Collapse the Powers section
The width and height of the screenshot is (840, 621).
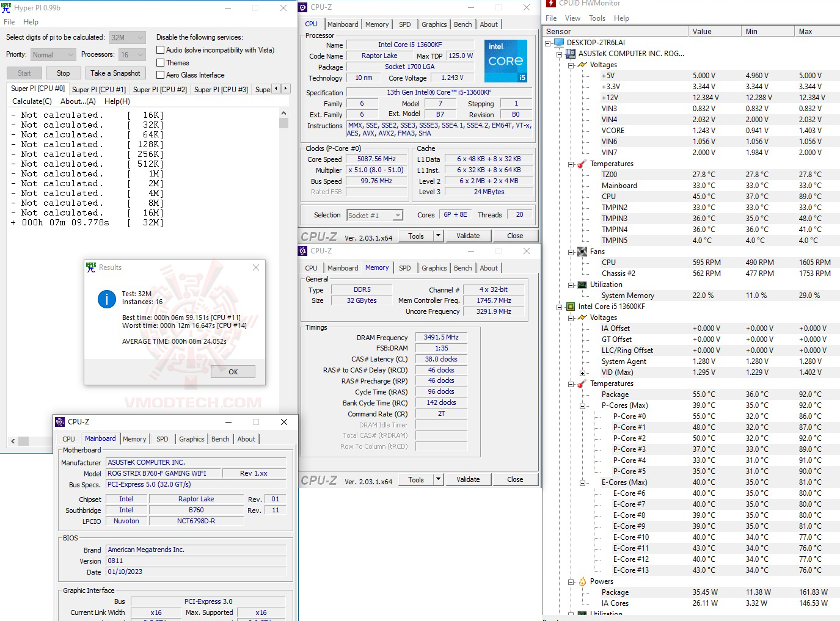click(571, 581)
